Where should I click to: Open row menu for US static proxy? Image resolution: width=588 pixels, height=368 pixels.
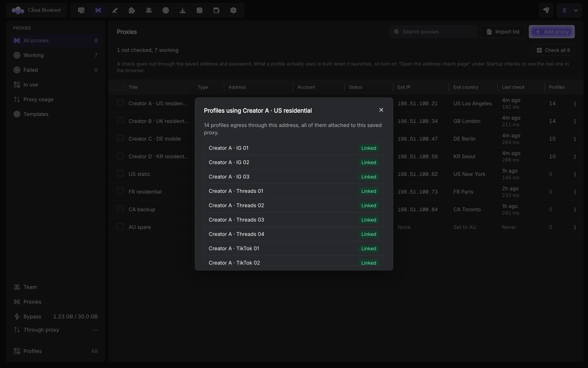coord(575,174)
